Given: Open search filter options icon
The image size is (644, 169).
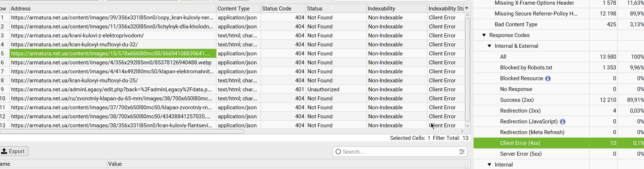Looking at the screenshot, I should click(x=462, y=152).
